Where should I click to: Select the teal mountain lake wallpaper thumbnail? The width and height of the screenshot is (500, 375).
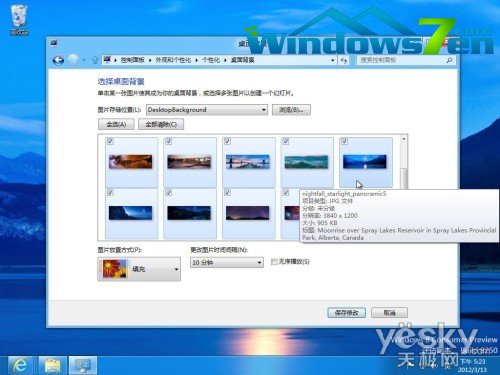[x=306, y=162]
